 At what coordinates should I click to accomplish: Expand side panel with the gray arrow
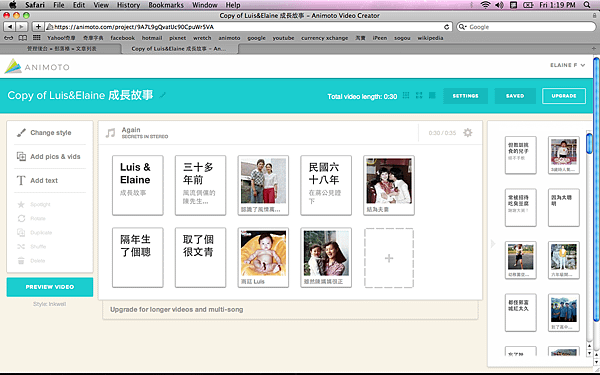click(493, 244)
